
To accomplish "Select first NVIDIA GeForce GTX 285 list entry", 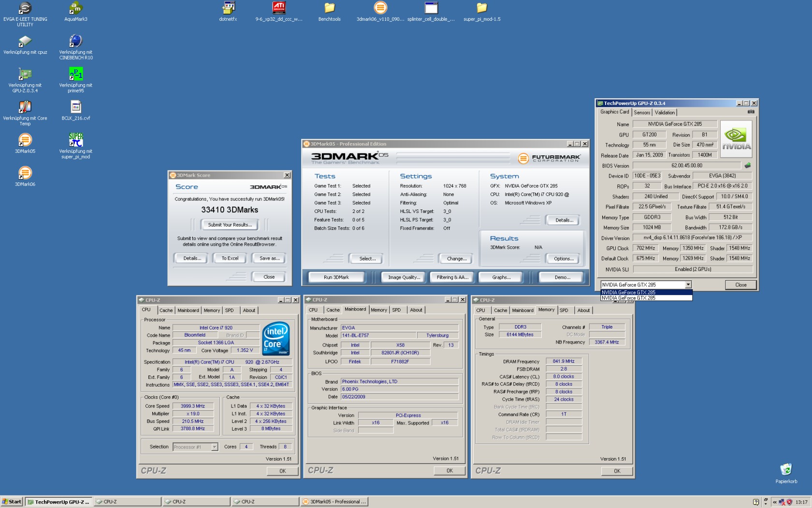I will coord(646,292).
